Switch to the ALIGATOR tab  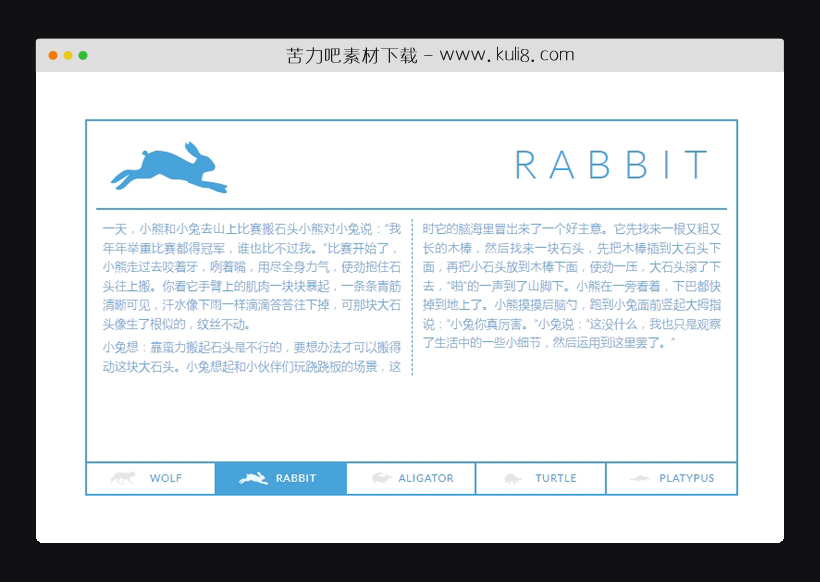[410, 478]
